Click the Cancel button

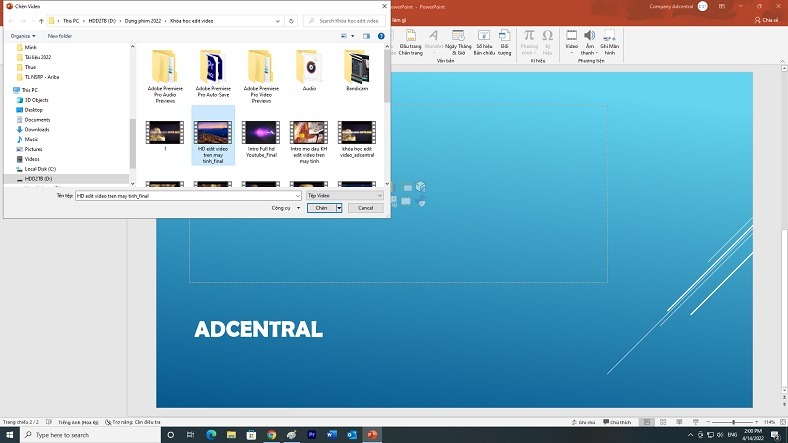pos(366,208)
